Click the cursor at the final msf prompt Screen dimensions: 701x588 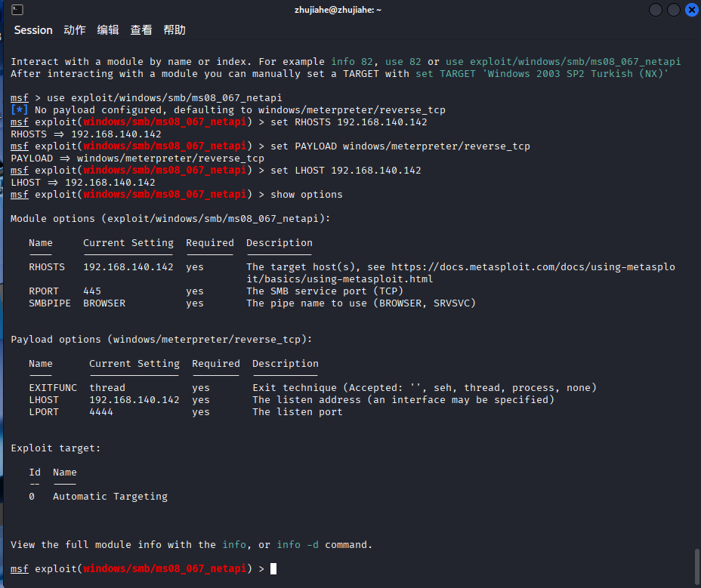tap(273, 569)
